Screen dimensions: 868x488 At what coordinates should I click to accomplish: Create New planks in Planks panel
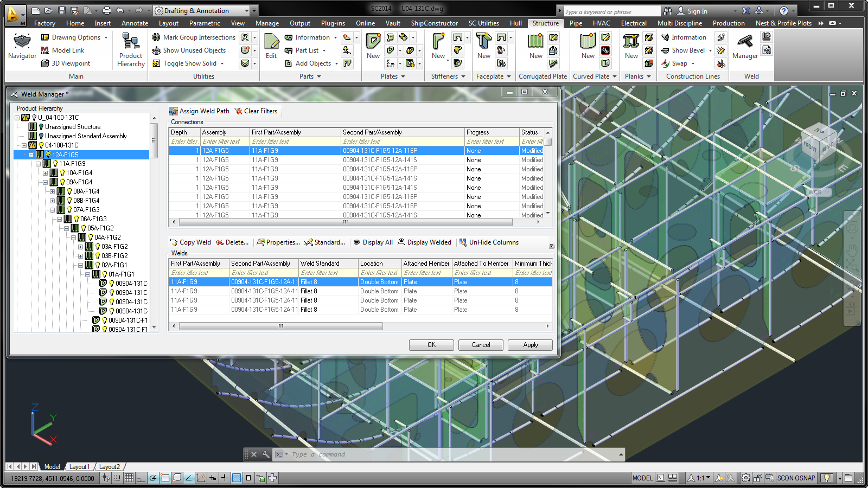[x=631, y=46]
